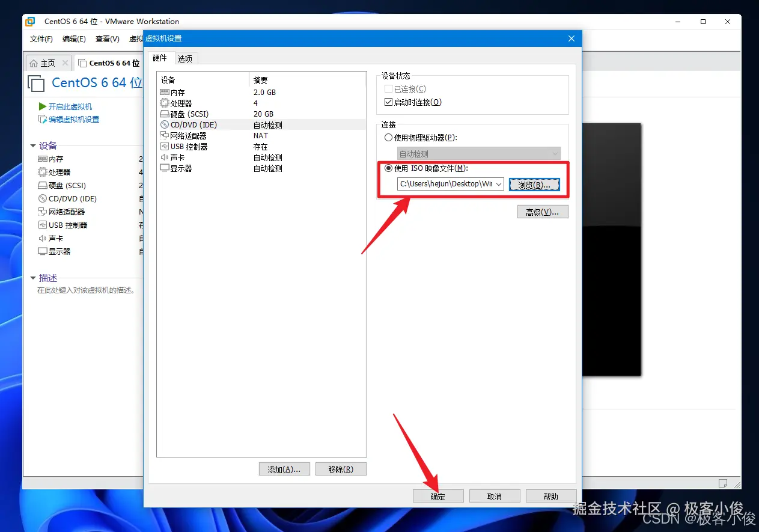This screenshot has height=532, width=759.
Task: Click the 浏览(B)... button
Action: pyautogui.click(x=534, y=185)
